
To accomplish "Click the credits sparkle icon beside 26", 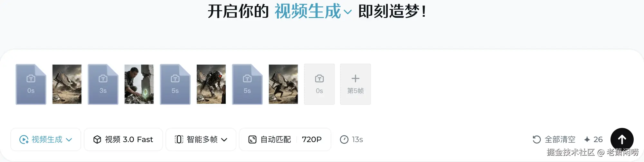I will 587,139.
